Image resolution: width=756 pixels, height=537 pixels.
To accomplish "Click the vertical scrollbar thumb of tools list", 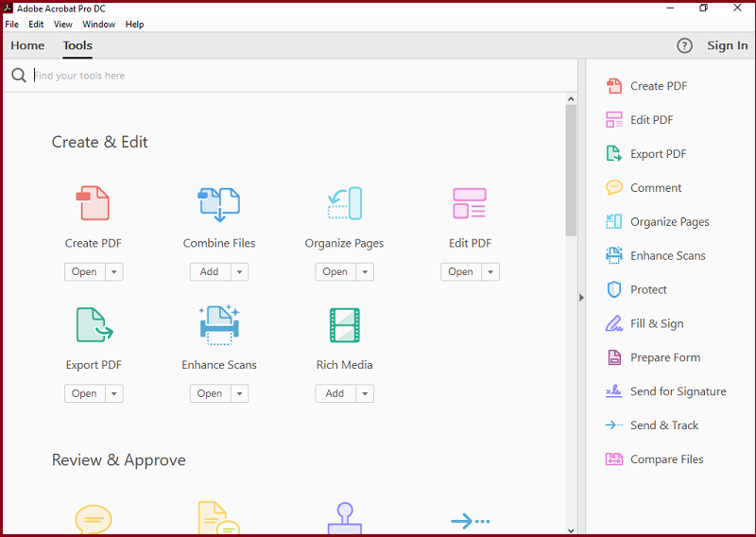I will coord(571,170).
